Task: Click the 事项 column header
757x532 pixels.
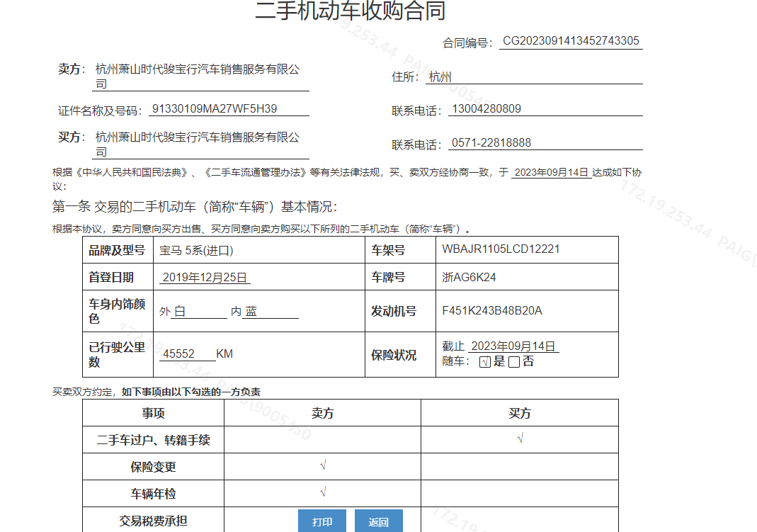Action: point(153,413)
